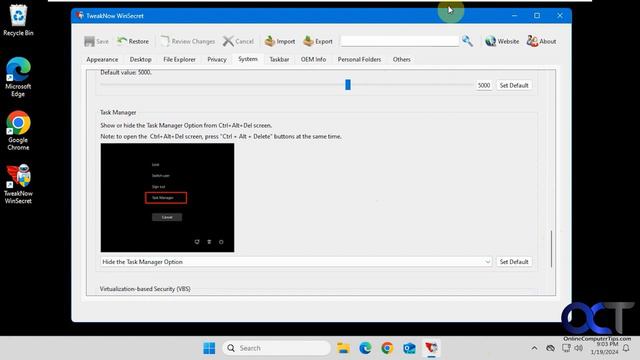The image size is (640, 360).
Task: Switch to the Desktop tab
Action: (x=140, y=60)
